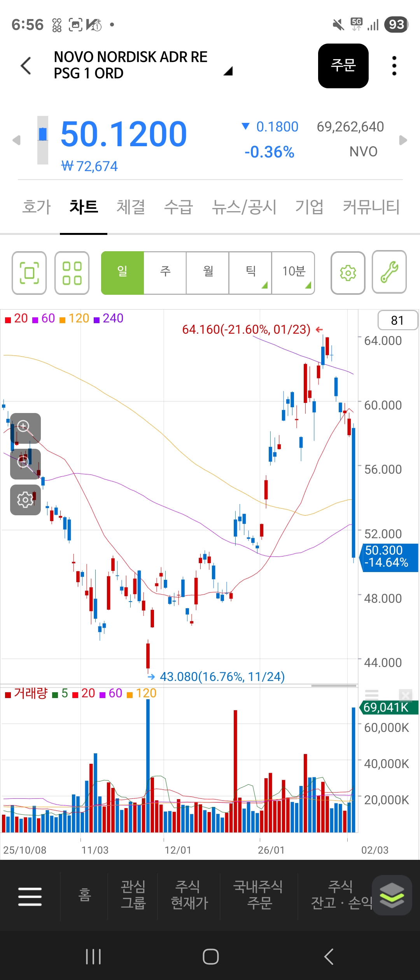This screenshot has height=980, width=420.
Task: Tap the current price 50.1200
Action: tap(124, 134)
